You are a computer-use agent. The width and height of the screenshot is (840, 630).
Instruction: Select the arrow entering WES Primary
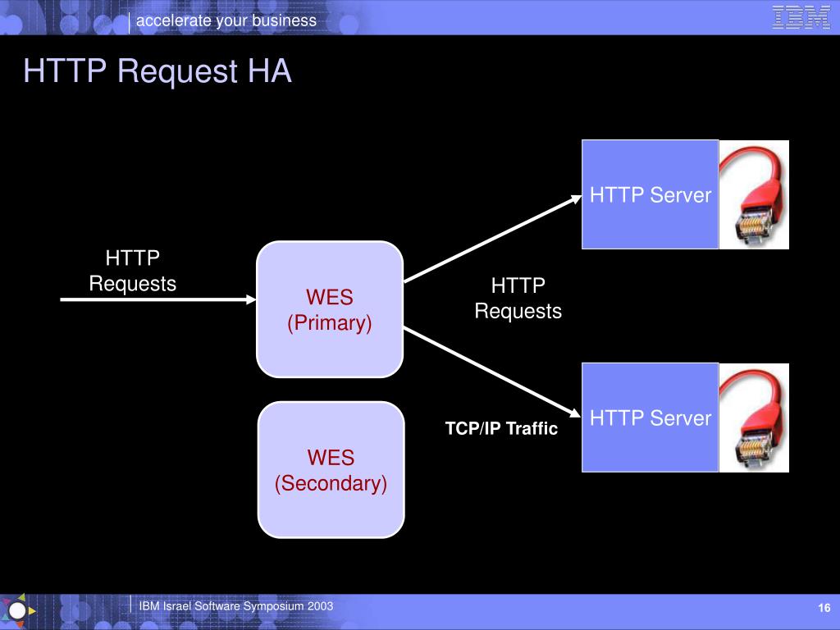click(158, 299)
